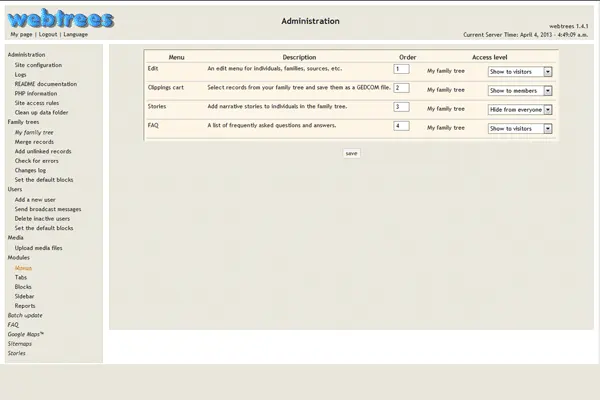Open Send broadcast messages
This screenshot has width=600, height=400.
pos(48,209)
